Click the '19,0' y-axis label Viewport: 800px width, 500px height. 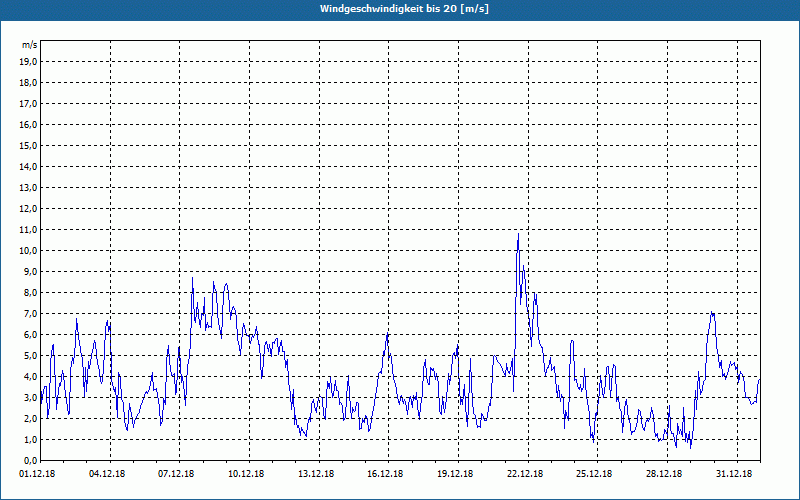pos(28,62)
